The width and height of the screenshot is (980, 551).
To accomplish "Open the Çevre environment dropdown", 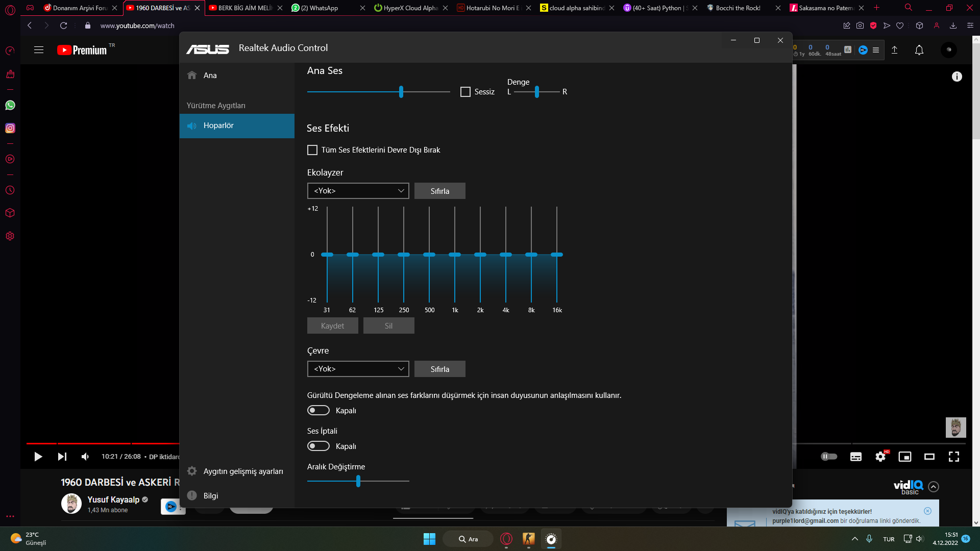I will 358,369.
